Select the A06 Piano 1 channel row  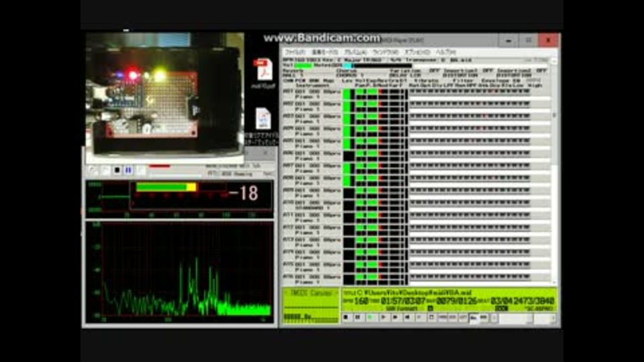pos(312,156)
